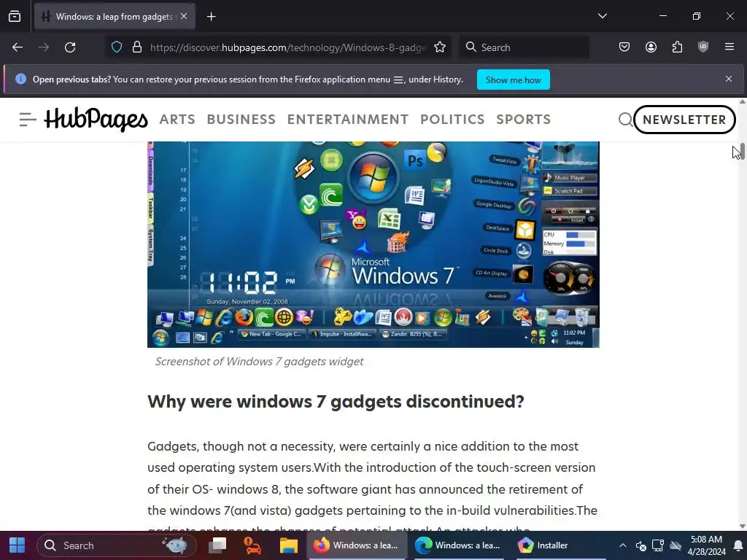
Task: Click the caption Screenshot of Windows 7 gadgets widget
Action: (259, 362)
